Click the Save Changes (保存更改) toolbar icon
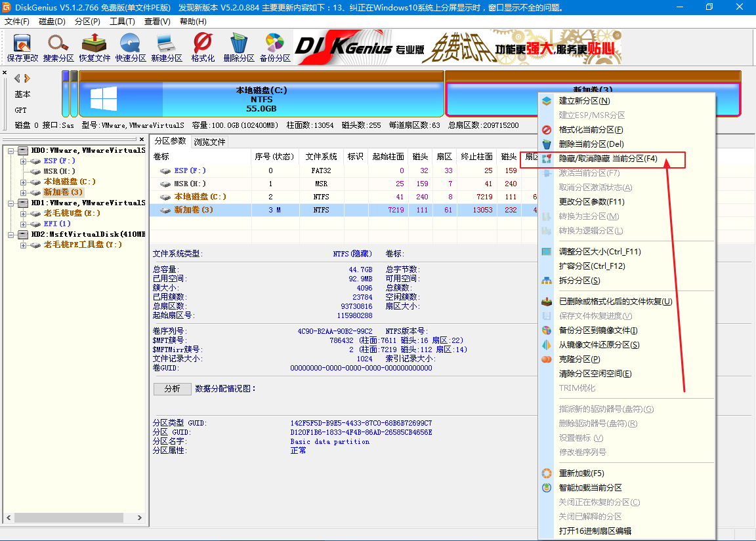 pyautogui.click(x=22, y=48)
